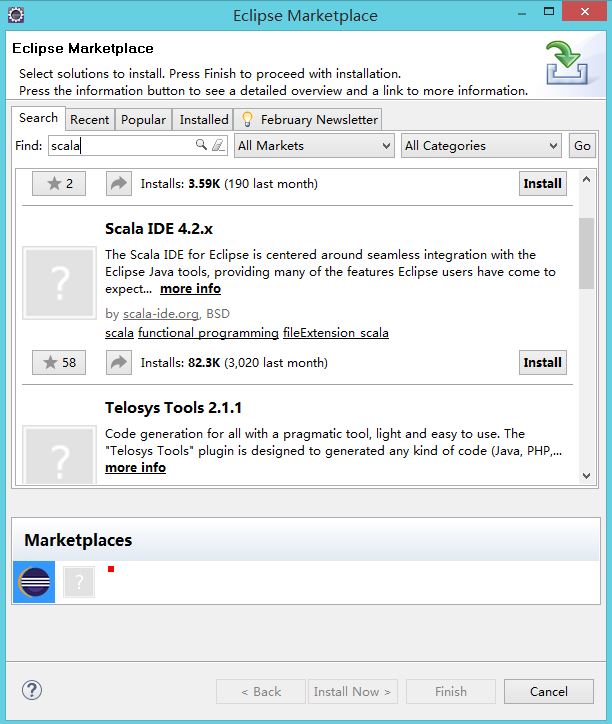Click the search magnifier icon in Find field
This screenshot has height=724, width=612.
201,145
